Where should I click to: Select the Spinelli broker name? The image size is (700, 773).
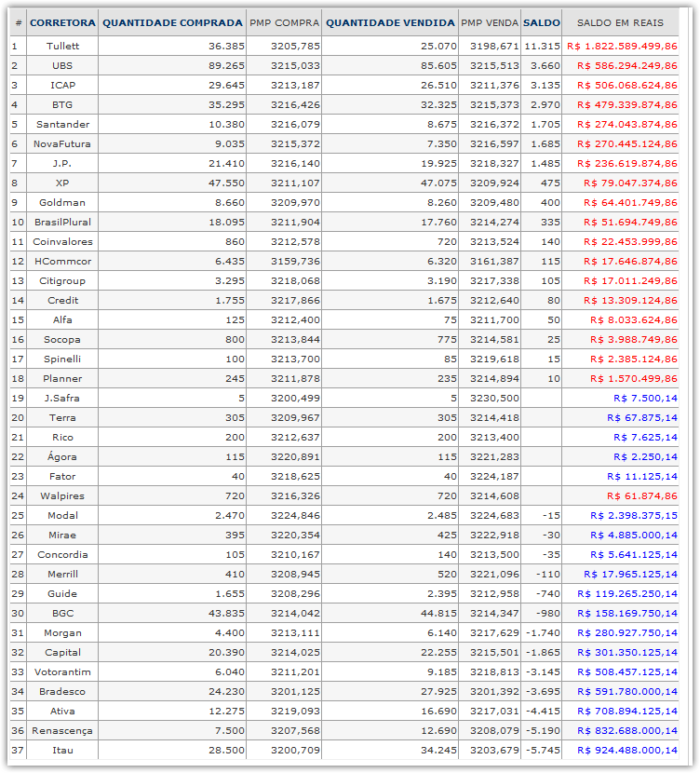(62, 359)
